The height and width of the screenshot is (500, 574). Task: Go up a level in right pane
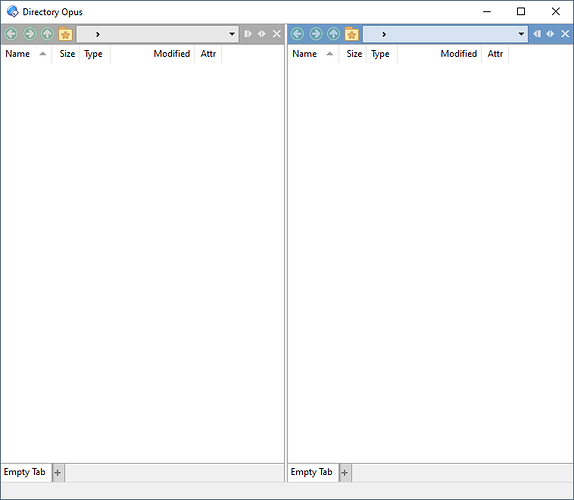333,34
